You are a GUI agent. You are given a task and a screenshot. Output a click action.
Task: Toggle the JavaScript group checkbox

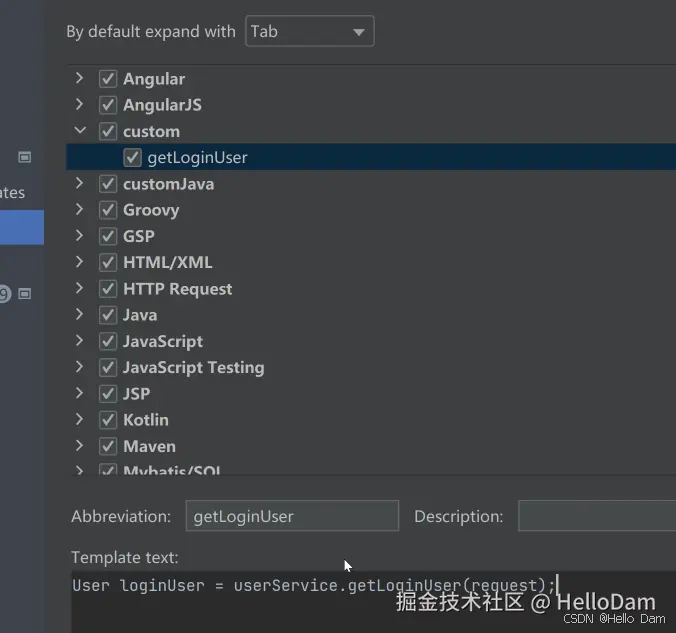108,342
